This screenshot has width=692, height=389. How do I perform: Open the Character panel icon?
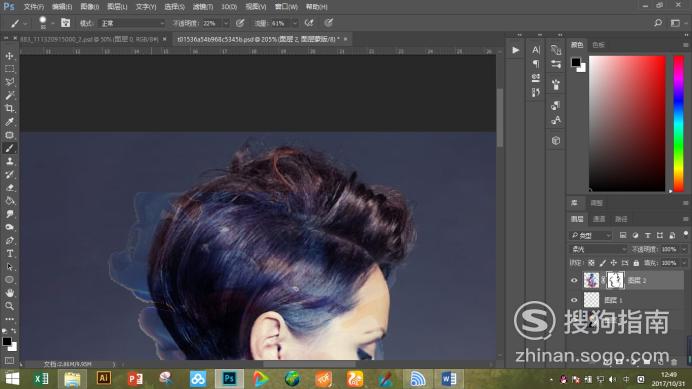click(536, 50)
